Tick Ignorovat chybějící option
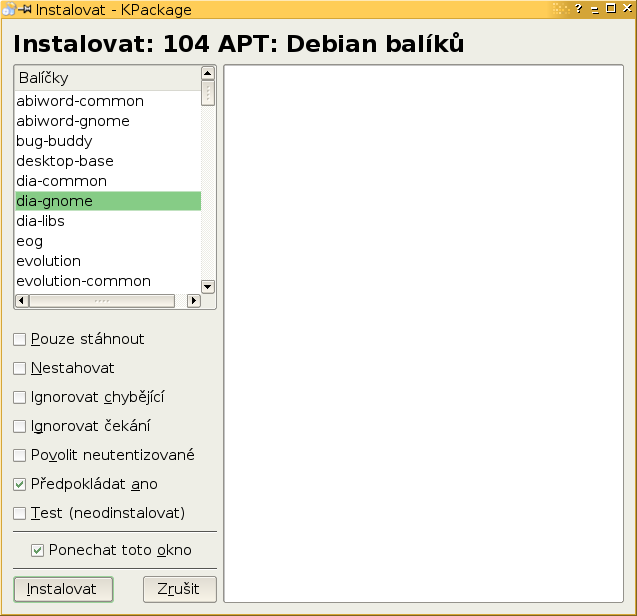Viewport: 637px width, 616px height. click(x=20, y=397)
